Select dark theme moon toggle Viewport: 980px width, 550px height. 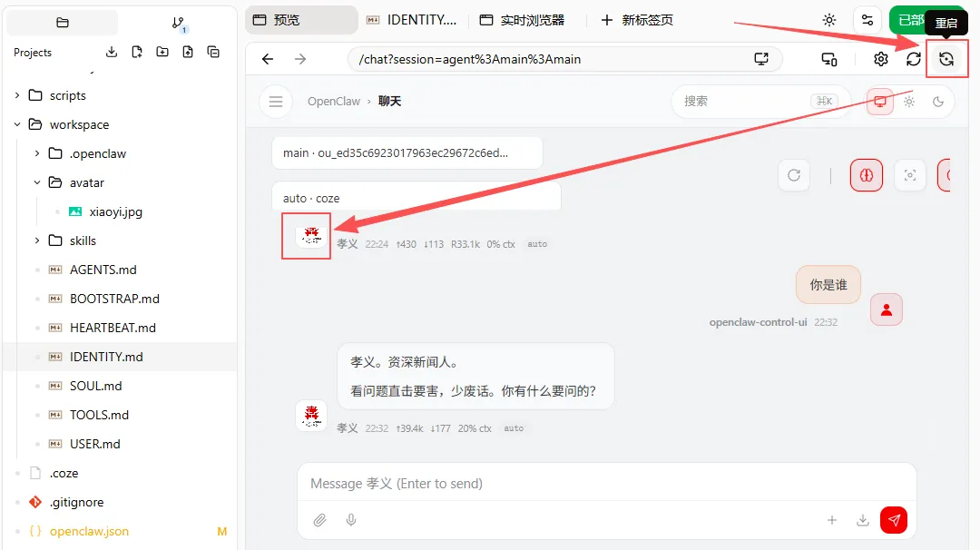point(938,102)
